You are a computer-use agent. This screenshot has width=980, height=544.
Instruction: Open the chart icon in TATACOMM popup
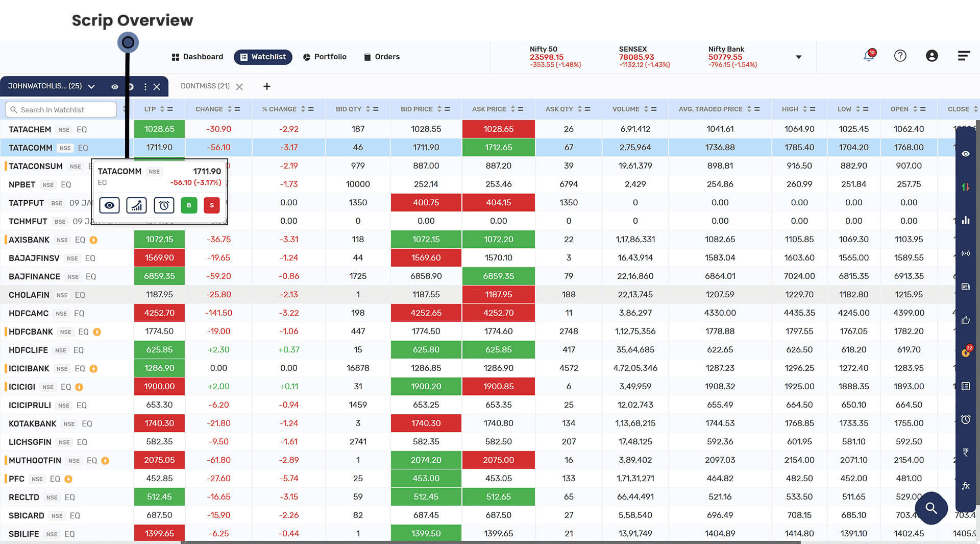point(136,205)
